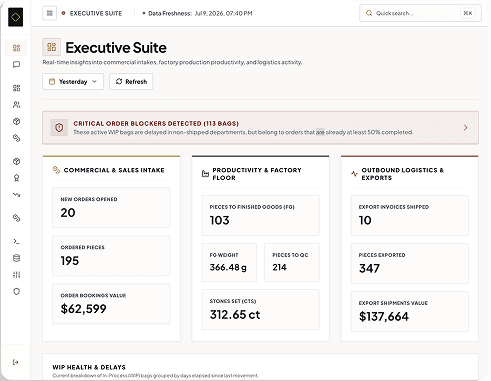Click the FG Weight value 366.48 g
Screen dimensions: 491x381
tap(228, 267)
